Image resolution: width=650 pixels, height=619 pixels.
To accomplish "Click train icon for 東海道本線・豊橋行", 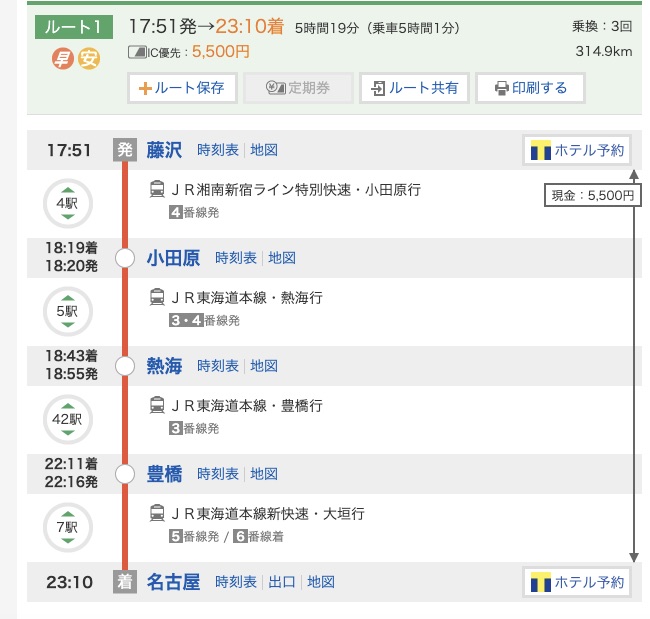I will pyautogui.click(x=157, y=405).
